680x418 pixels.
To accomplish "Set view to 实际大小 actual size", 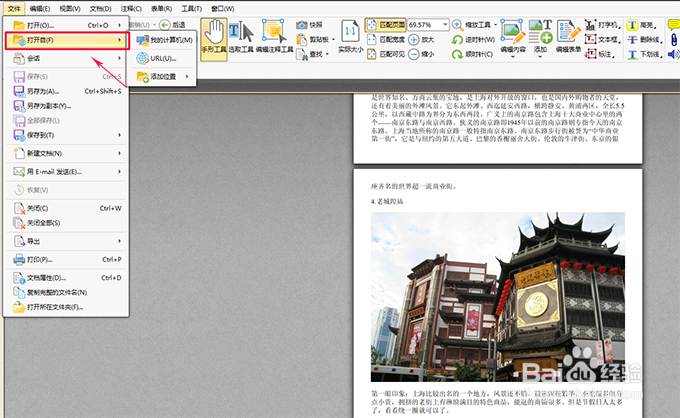I will pos(350,36).
